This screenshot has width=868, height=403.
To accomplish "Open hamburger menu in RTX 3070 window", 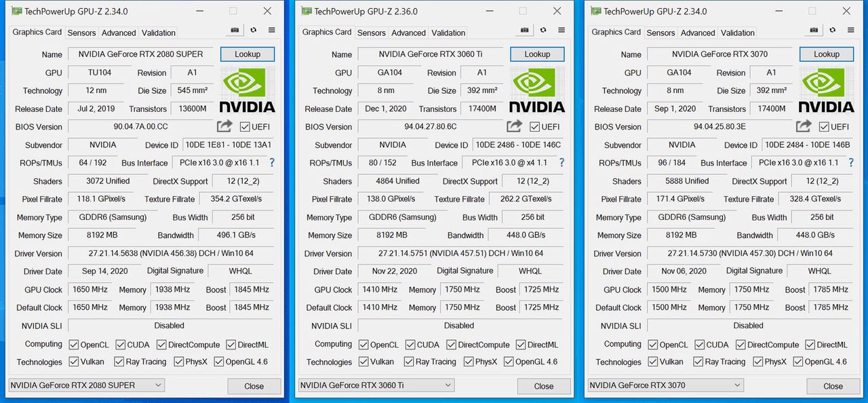I will click(850, 30).
